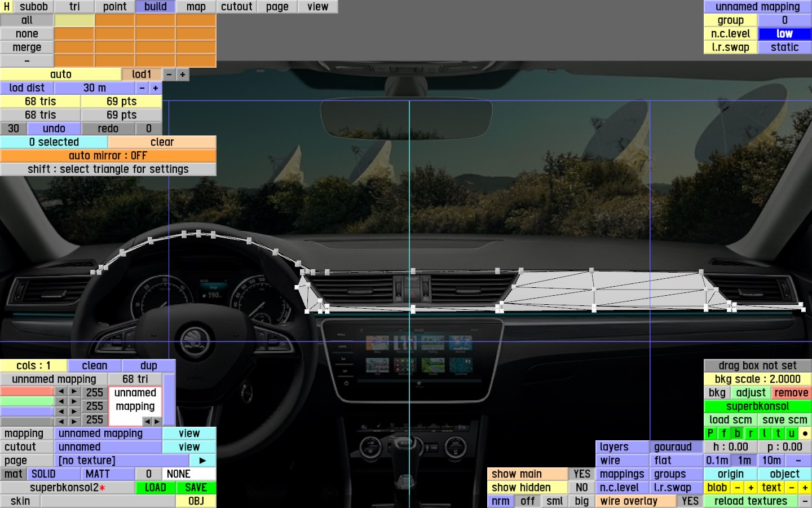Select the P view button
Viewport: 812px width, 508px height.
[x=710, y=433]
